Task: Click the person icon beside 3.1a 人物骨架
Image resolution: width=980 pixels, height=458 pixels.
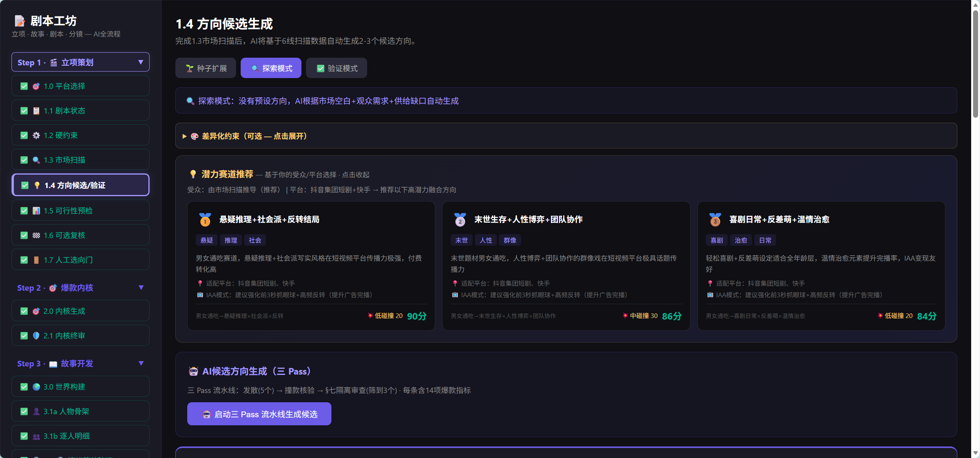Action: (x=36, y=411)
